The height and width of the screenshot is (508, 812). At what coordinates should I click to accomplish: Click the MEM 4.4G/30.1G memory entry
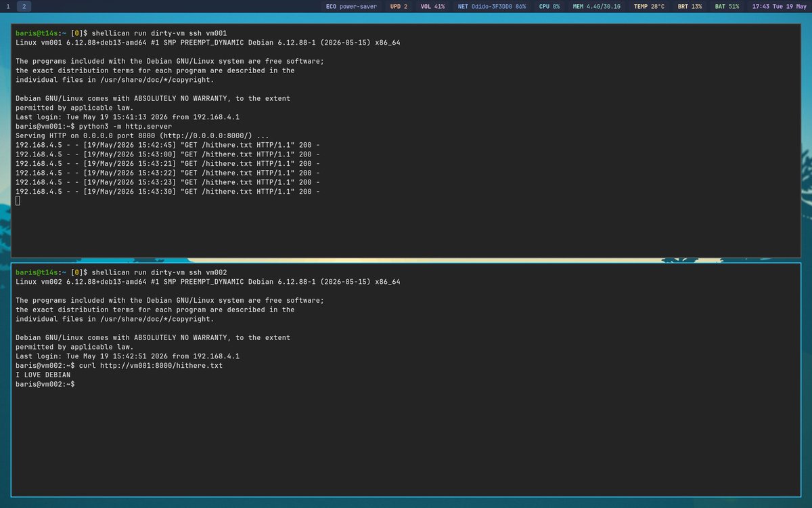pos(597,6)
